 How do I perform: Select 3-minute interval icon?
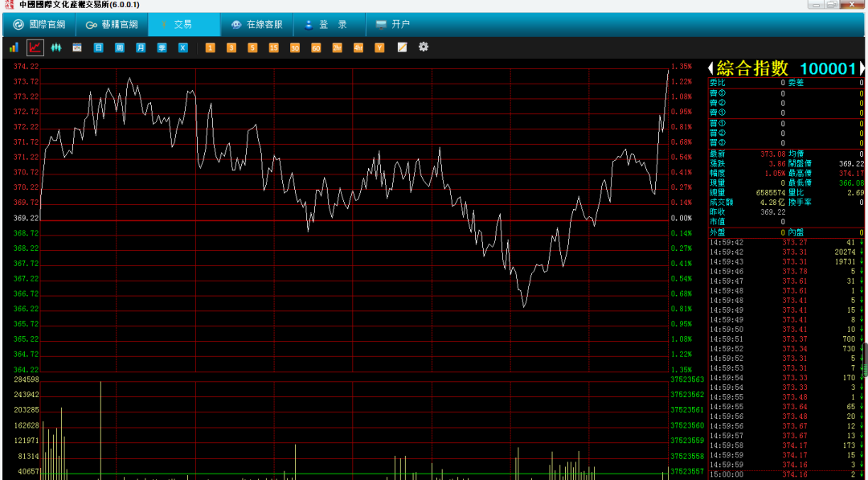231,47
